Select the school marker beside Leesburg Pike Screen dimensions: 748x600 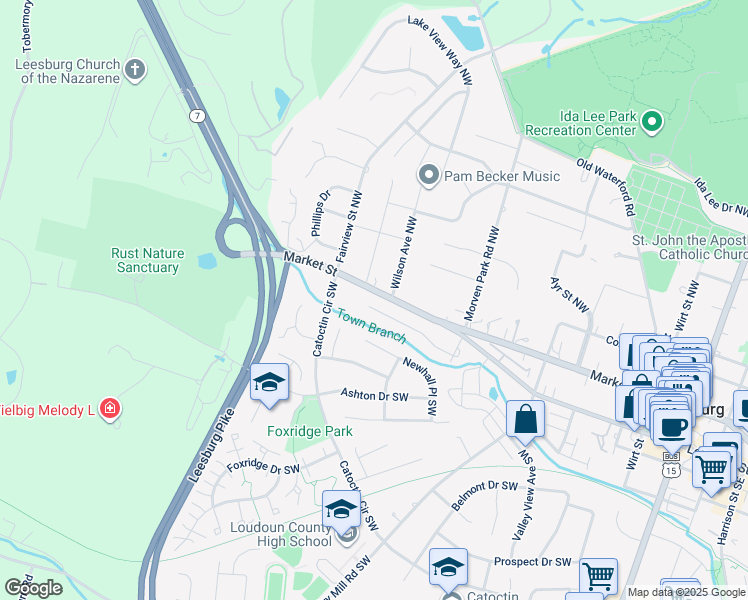pos(270,384)
